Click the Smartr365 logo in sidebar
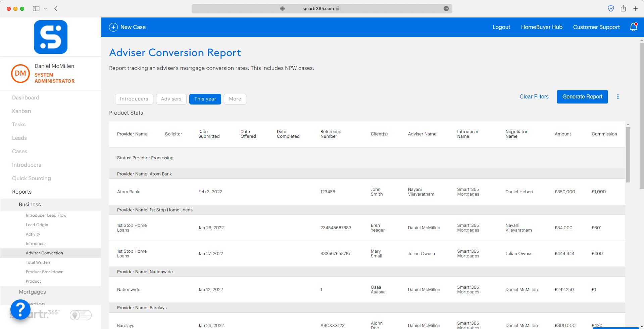Viewport: 644px width, 329px height. click(51, 37)
